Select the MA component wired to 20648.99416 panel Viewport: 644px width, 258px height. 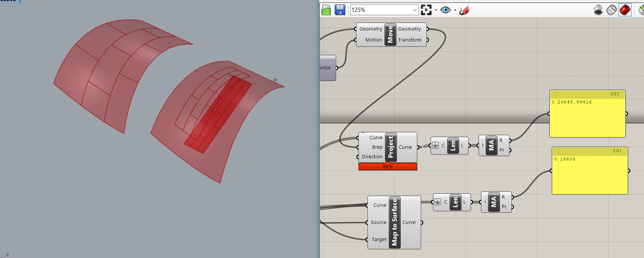(x=491, y=145)
